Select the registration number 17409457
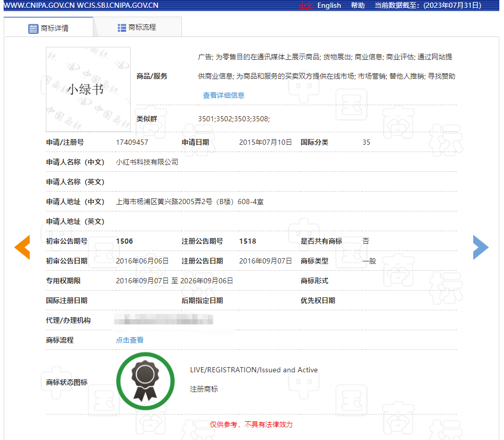Screen dimensions: 504x440 click(132, 142)
